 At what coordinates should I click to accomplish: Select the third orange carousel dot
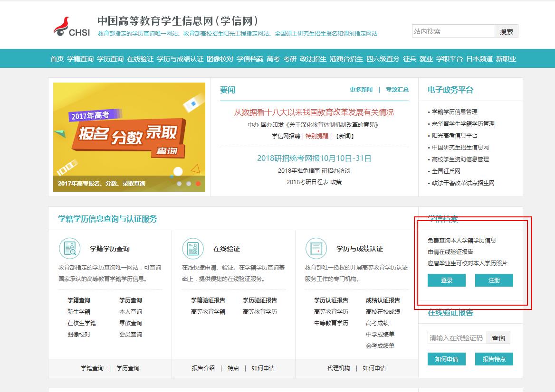click(198, 184)
